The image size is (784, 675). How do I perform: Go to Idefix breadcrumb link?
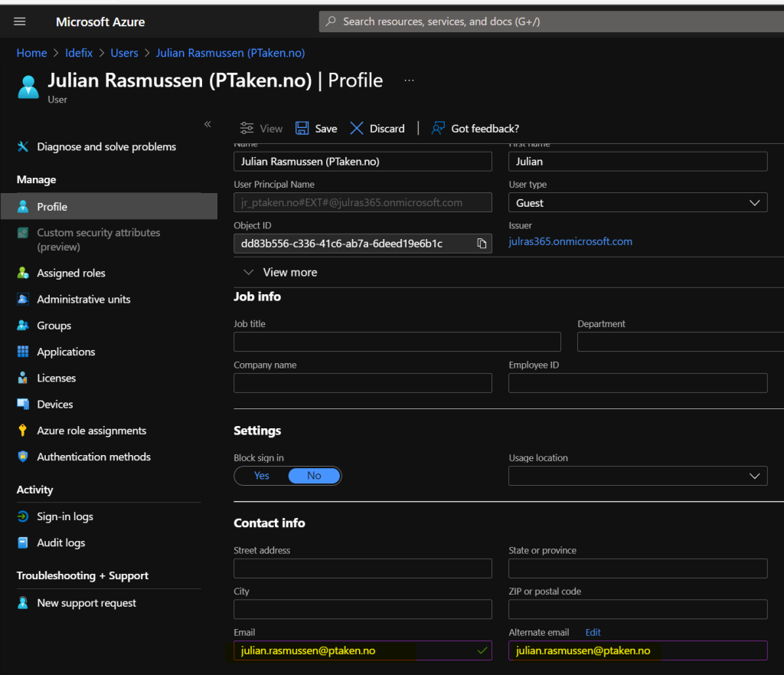79,53
